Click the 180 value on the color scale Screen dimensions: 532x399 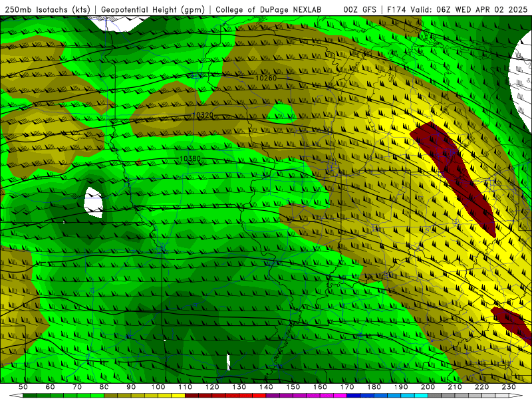374,387
